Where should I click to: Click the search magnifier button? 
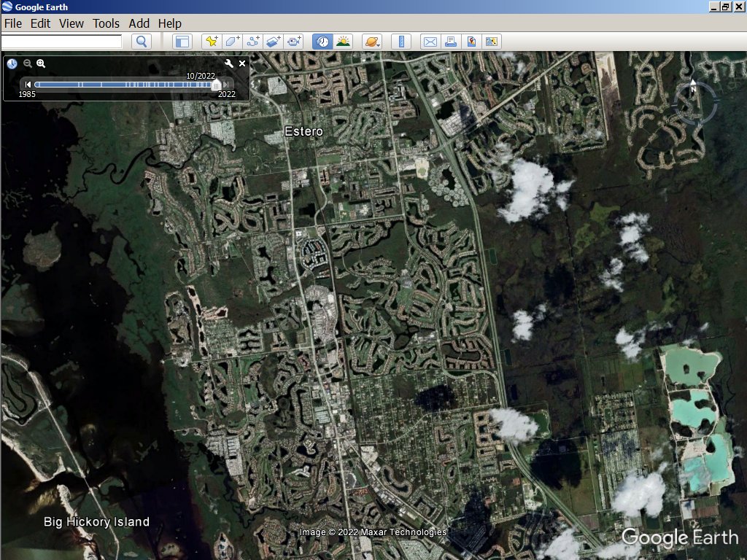pos(142,42)
